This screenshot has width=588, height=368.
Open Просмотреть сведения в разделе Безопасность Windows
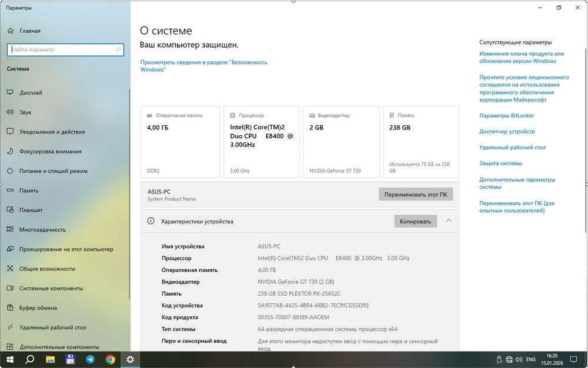click(x=203, y=66)
